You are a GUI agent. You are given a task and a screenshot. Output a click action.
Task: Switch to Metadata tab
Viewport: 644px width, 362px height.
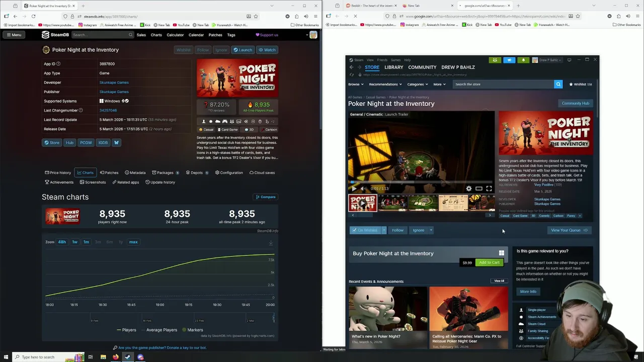click(x=135, y=172)
